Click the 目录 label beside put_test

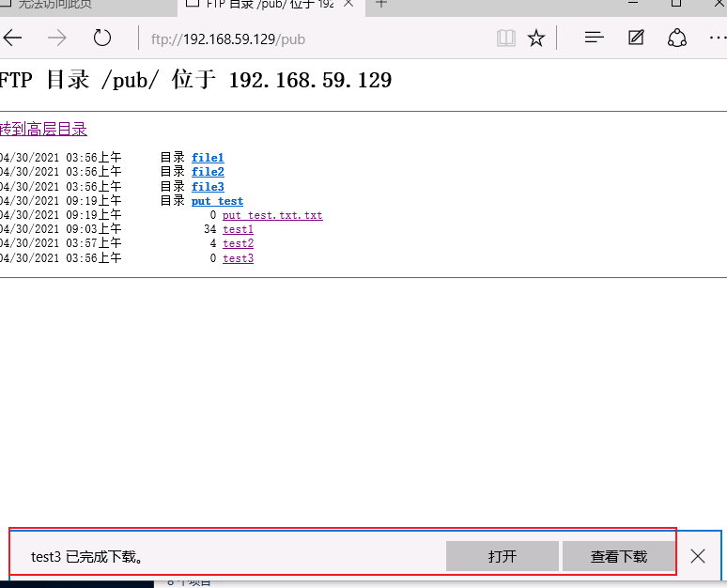[x=173, y=201]
